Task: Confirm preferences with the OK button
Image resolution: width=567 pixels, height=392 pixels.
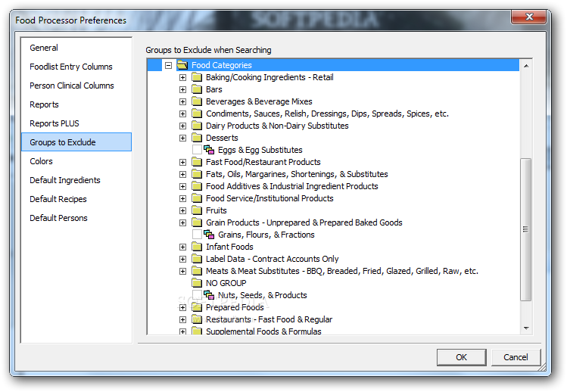Action: (x=461, y=357)
